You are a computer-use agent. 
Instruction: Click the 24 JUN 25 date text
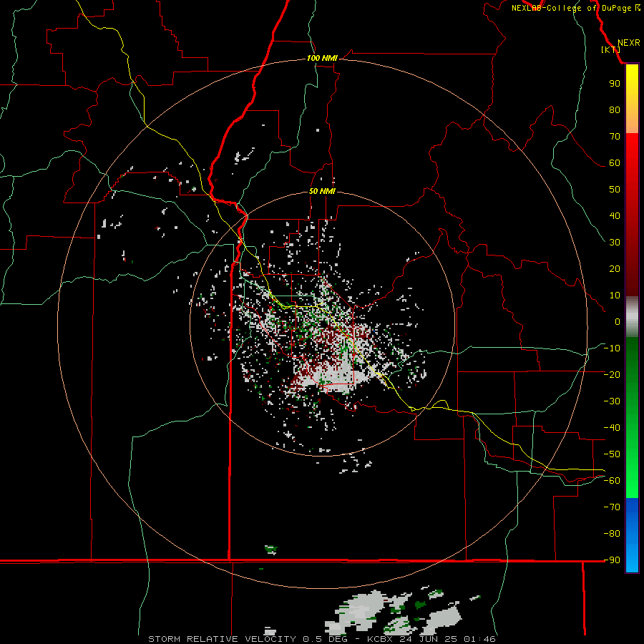pos(429,639)
